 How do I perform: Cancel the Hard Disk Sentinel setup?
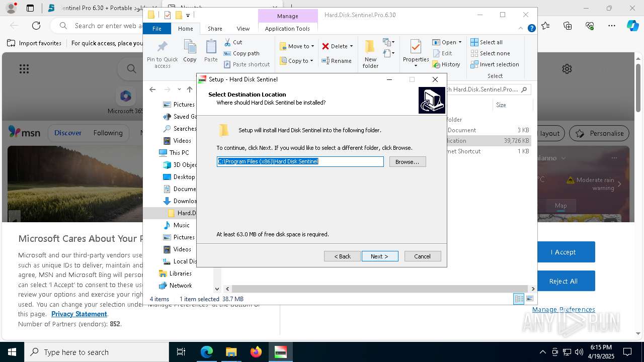[423, 256]
